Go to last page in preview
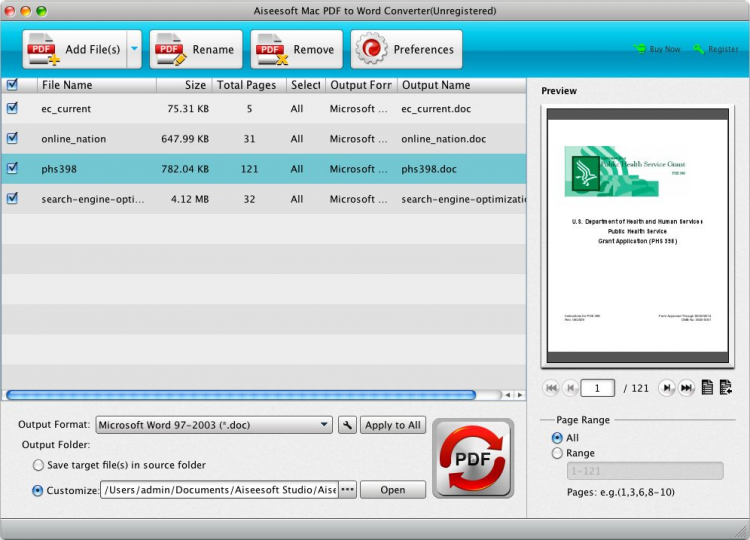This screenshot has width=750, height=540. point(686,388)
